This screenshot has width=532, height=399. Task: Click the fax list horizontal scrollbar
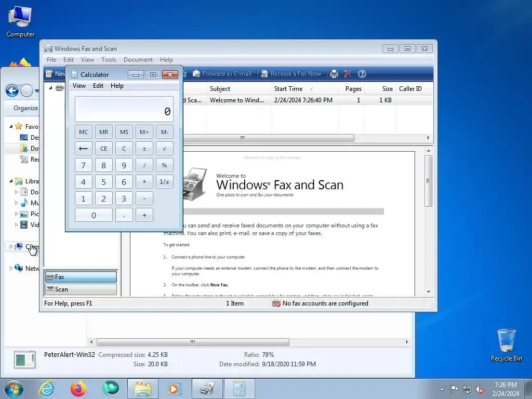[x=269, y=138]
